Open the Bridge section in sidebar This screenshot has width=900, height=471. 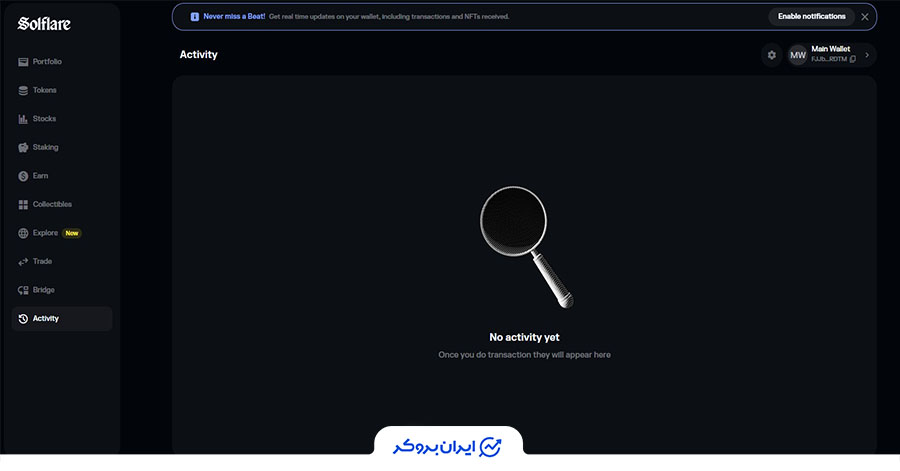pos(43,290)
